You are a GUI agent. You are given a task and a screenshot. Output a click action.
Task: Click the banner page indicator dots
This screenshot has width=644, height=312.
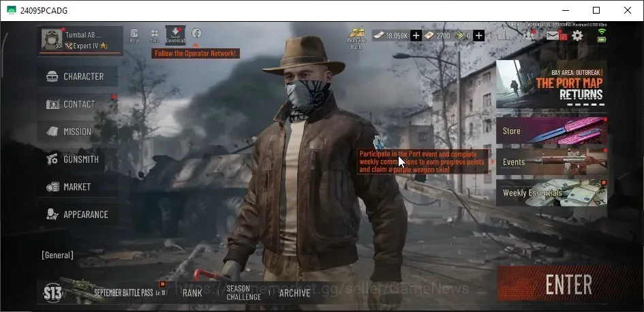585,105
